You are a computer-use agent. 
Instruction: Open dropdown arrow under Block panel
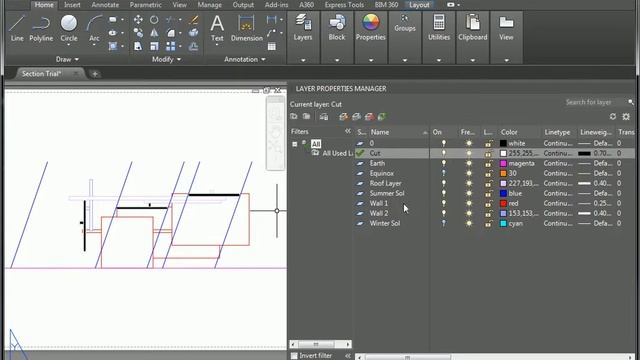click(x=337, y=60)
